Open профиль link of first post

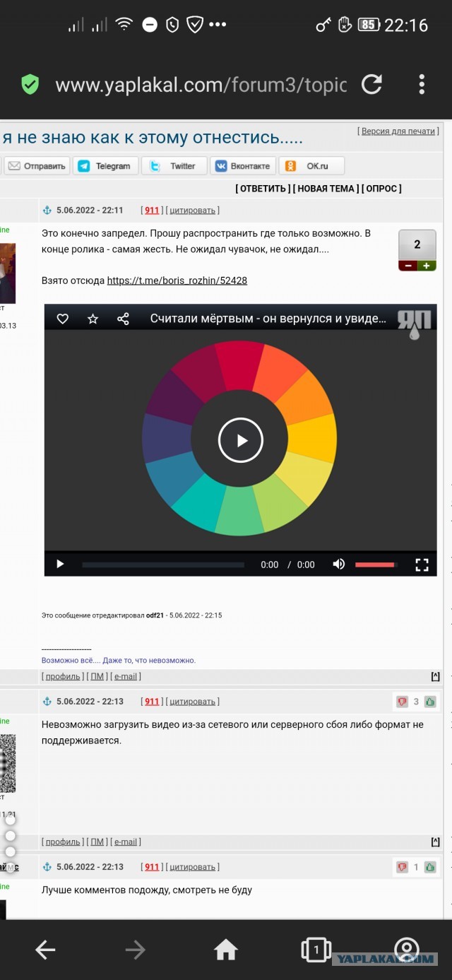click(x=63, y=676)
